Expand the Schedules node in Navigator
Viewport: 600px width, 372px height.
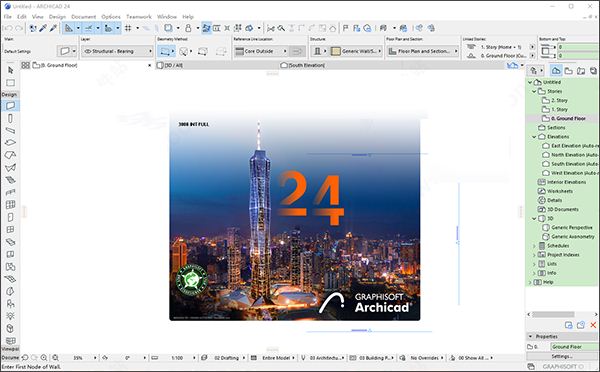pos(534,246)
